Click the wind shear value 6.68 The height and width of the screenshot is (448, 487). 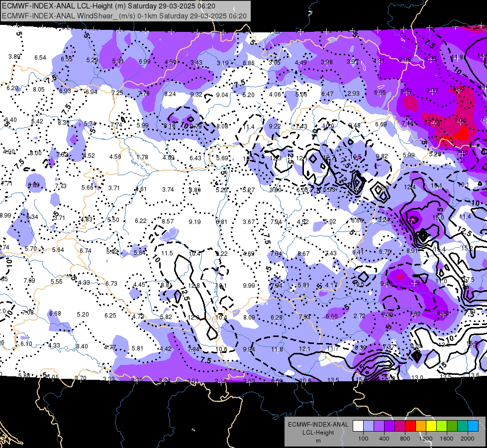[55, 313]
